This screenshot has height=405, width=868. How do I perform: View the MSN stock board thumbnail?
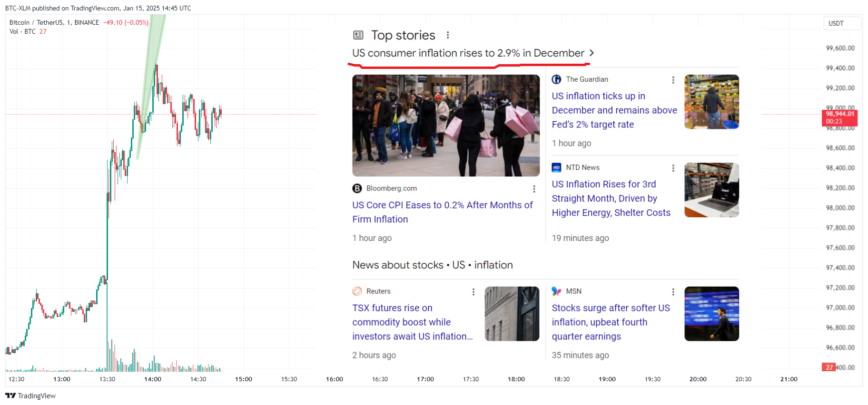tap(711, 314)
